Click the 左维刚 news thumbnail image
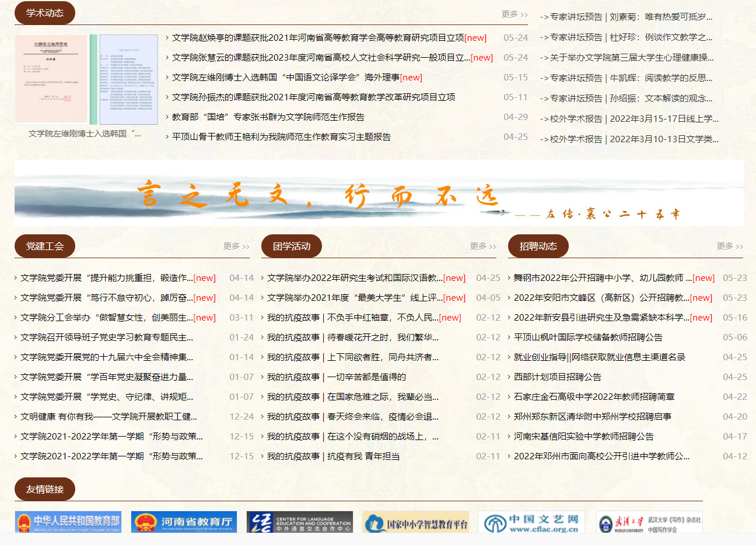756x545 pixels. [x=86, y=79]
